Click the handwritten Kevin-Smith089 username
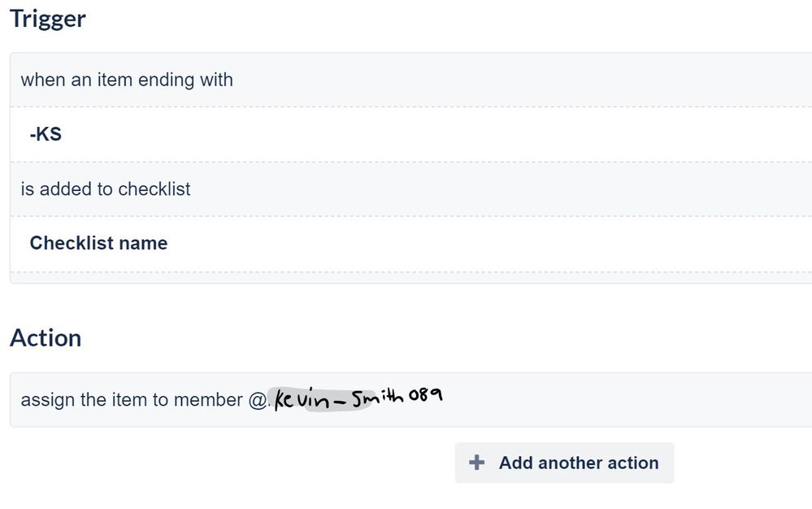 (x=358, y=398)
